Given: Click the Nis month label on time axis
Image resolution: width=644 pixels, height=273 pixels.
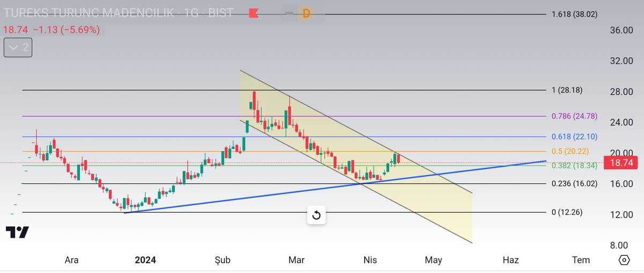Looking at the screenshot, I should pyautogui.click(x=370, y=260).
